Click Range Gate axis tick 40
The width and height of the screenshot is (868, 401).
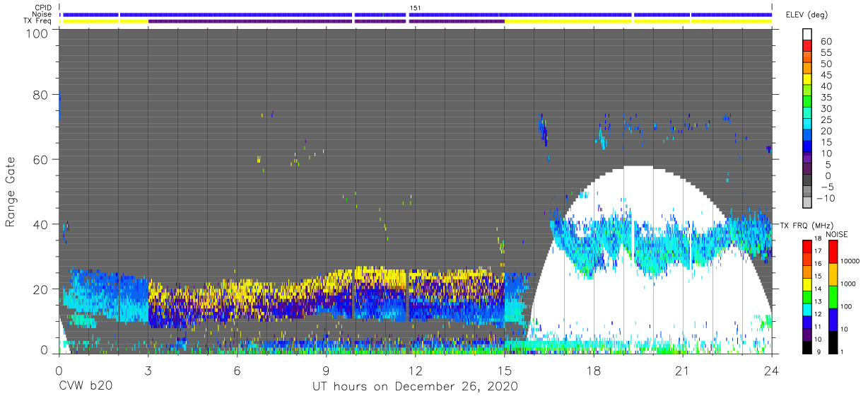click(x=40, y=223)
